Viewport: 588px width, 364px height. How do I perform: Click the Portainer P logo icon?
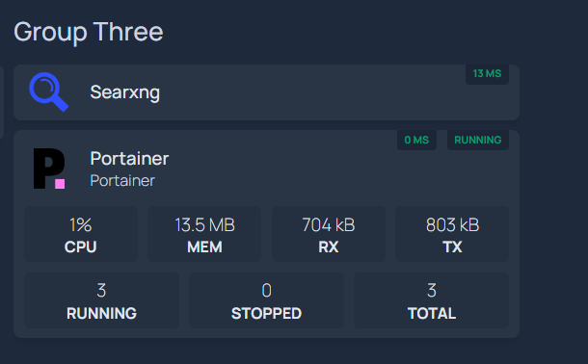(49, 169)
